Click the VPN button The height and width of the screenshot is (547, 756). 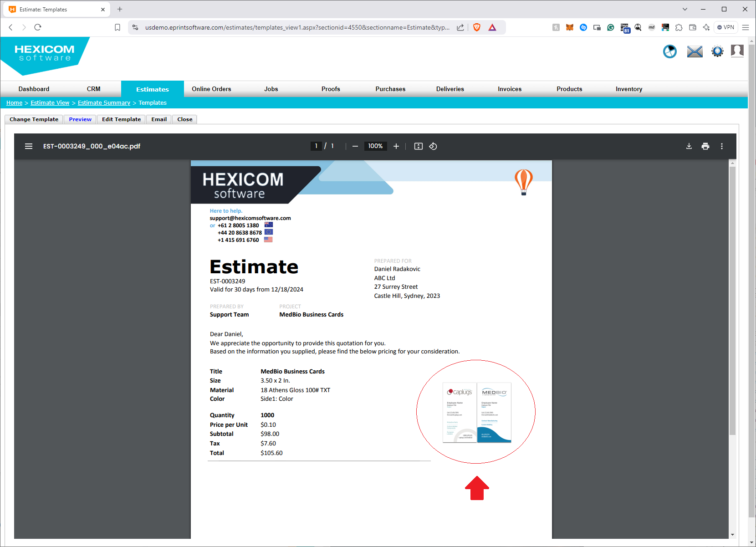(726, 27)
